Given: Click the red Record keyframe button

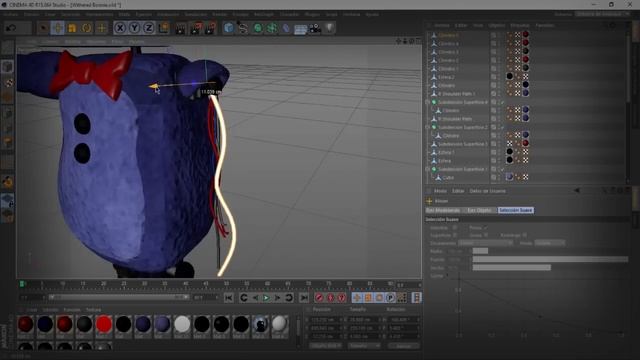Looking at the screenshot, I should [319, 298].
